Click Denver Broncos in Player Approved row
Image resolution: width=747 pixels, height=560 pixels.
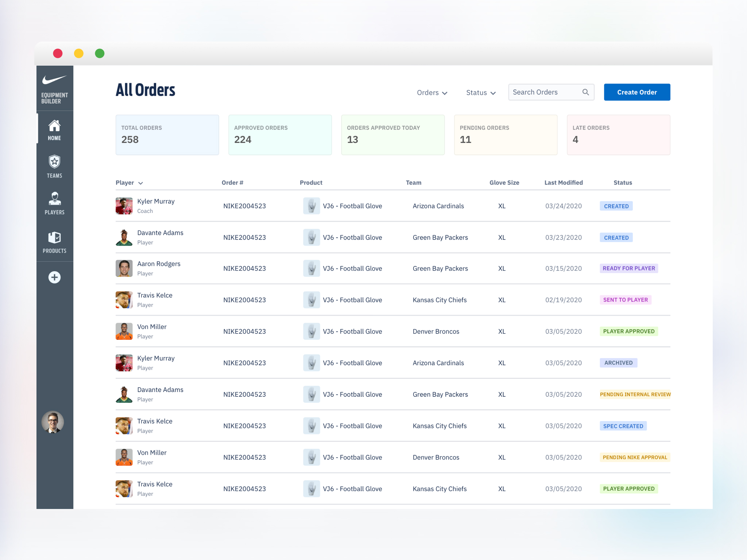[x=436, y=331]
